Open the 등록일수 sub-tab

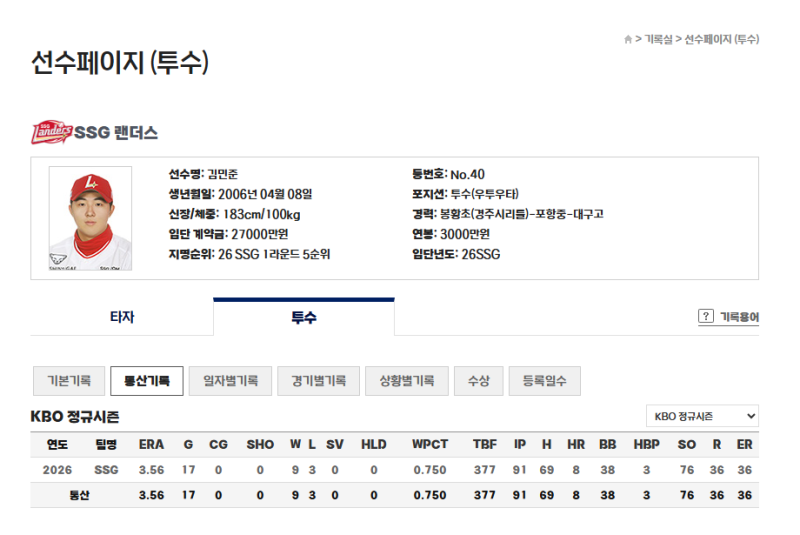point(544,381)
